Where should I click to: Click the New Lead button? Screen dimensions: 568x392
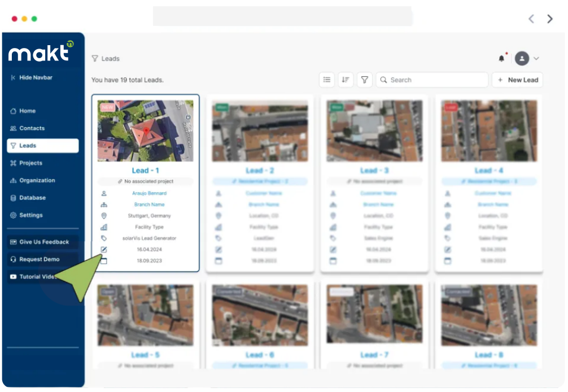[x=517, y=80]
